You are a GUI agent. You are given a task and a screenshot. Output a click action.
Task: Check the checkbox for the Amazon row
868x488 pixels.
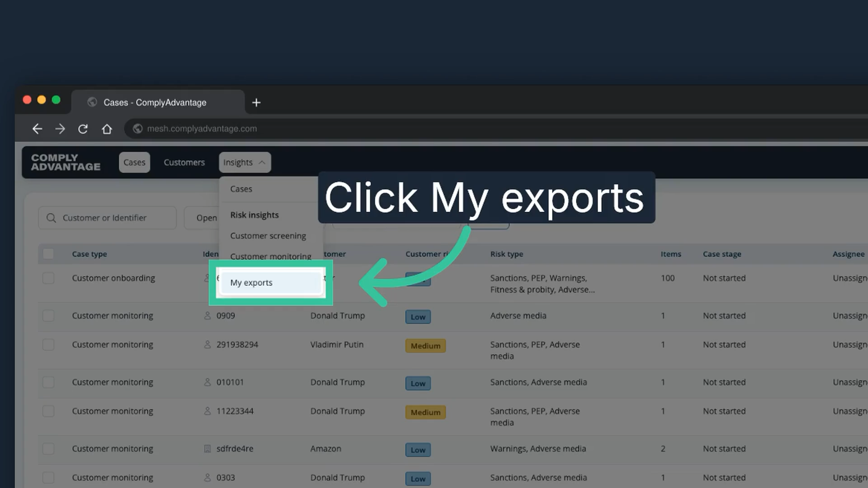coord(48,449)
